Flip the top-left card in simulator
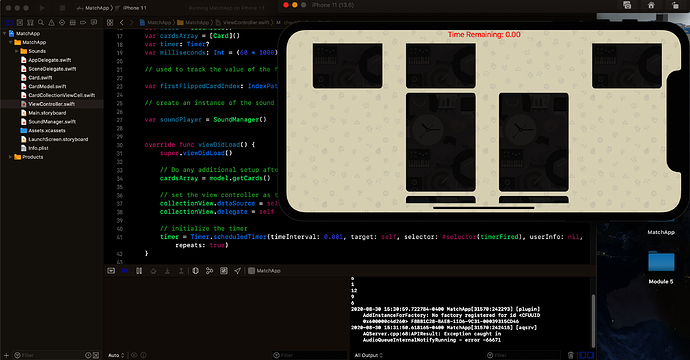Image resolution: width=690 pixels, height=360 pixels. [x=347, y=66]
